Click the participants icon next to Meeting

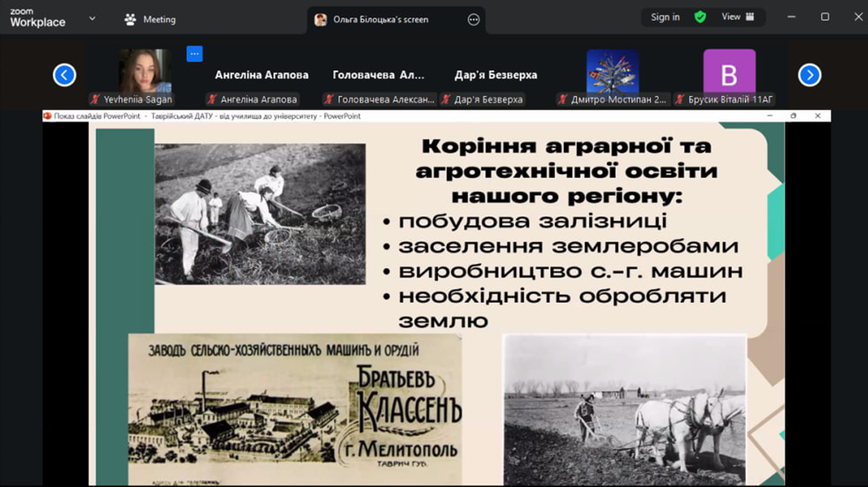(130, 19)
